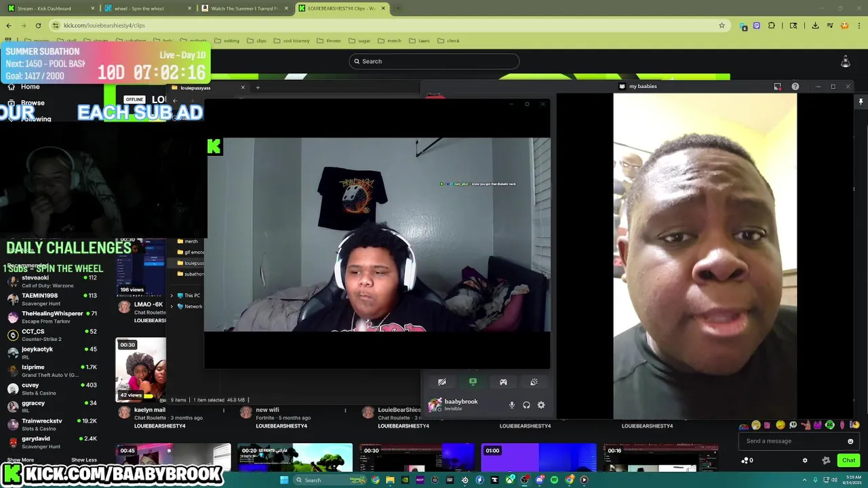Toggle the Discord camera-off button
Image resolution: width=868 pixels, height=488 pixels.
coord(442,382)
